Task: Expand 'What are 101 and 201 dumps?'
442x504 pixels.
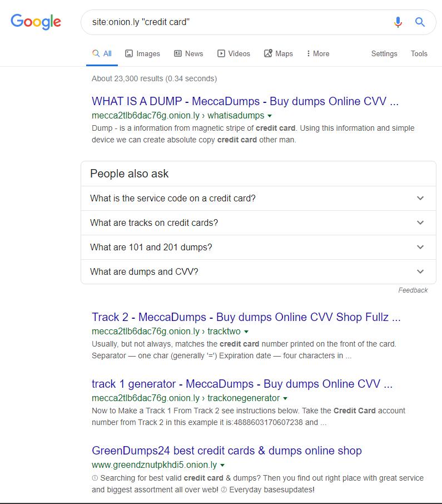Action: tap(259, 247)
